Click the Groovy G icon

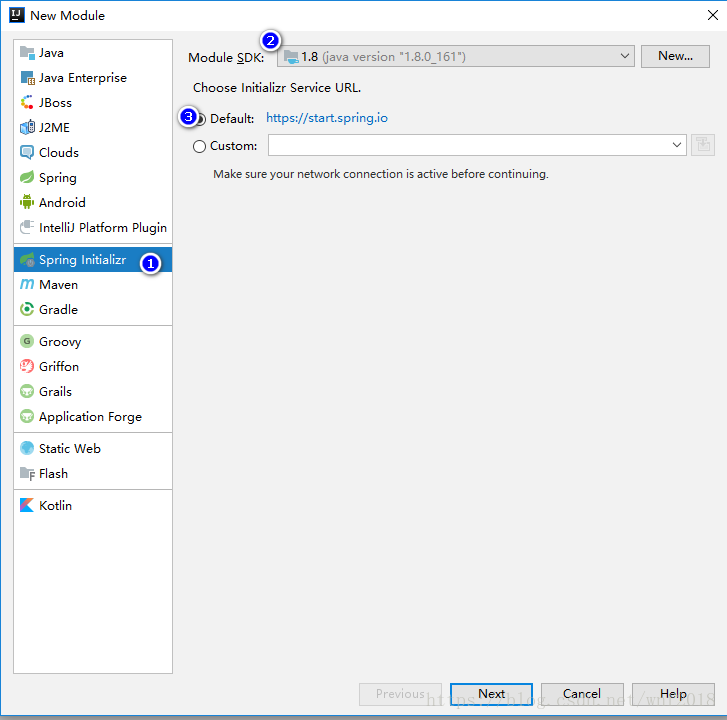coord(27,341)
